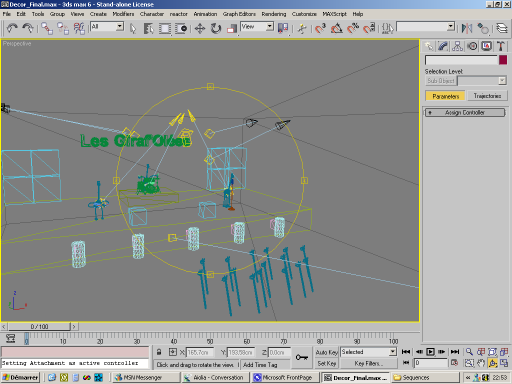Toggle Percent Snap on toolbar
The image size is (512, 384).
coord(353,28)
